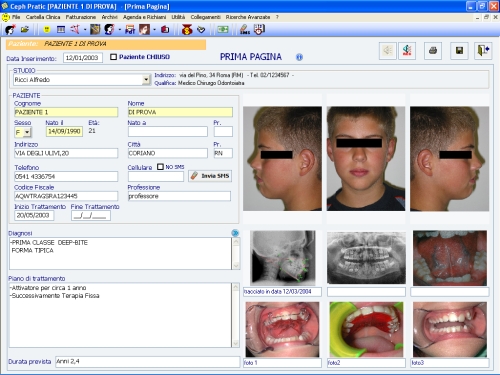This screenshot has width=500, height=375.
Task: Click the calendar clock agenda icon
Action: tap(259, 30)
